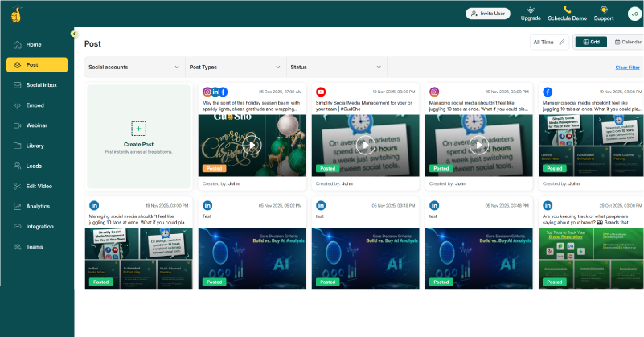The image size is (644, 337).
Task: Expand the Social accounts dropdown
Action: coord(133,68)
